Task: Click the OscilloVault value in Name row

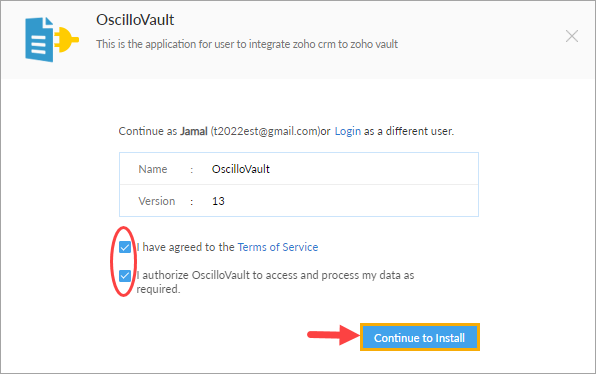Action: [x=241, y=169]
